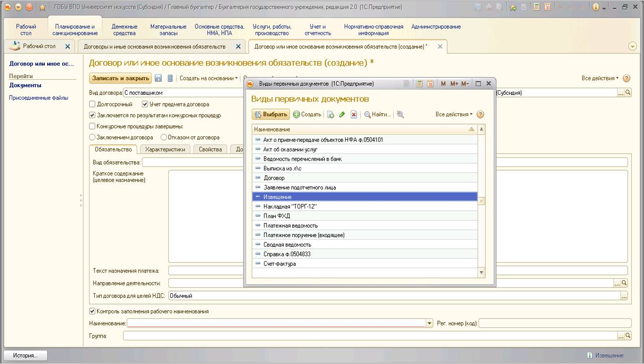Click the Выбрать button in the dialog

coord(271,115)
